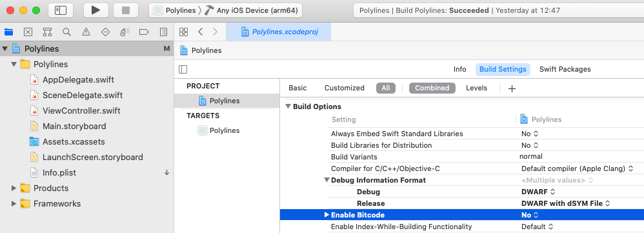Click Polylines project icon in jump bar
The image size is (644, 233).
coord(185,50)
